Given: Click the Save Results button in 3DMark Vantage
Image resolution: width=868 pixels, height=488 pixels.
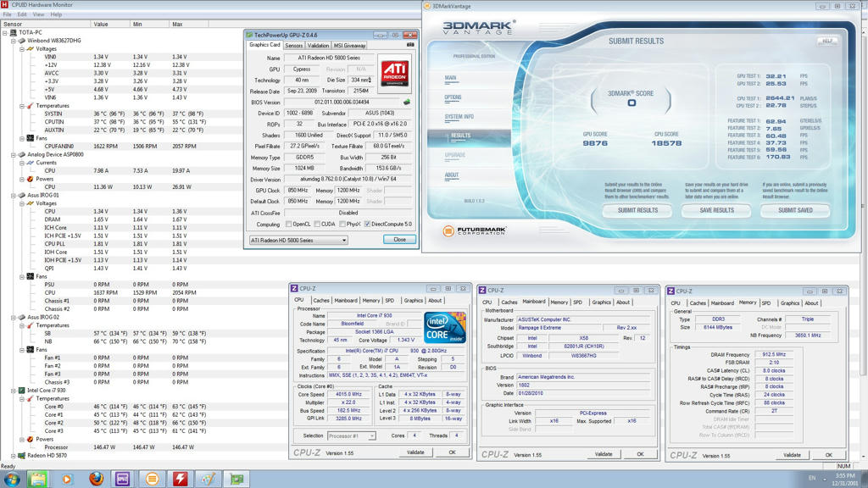Looking at the screenshot, I should (716, 210).
